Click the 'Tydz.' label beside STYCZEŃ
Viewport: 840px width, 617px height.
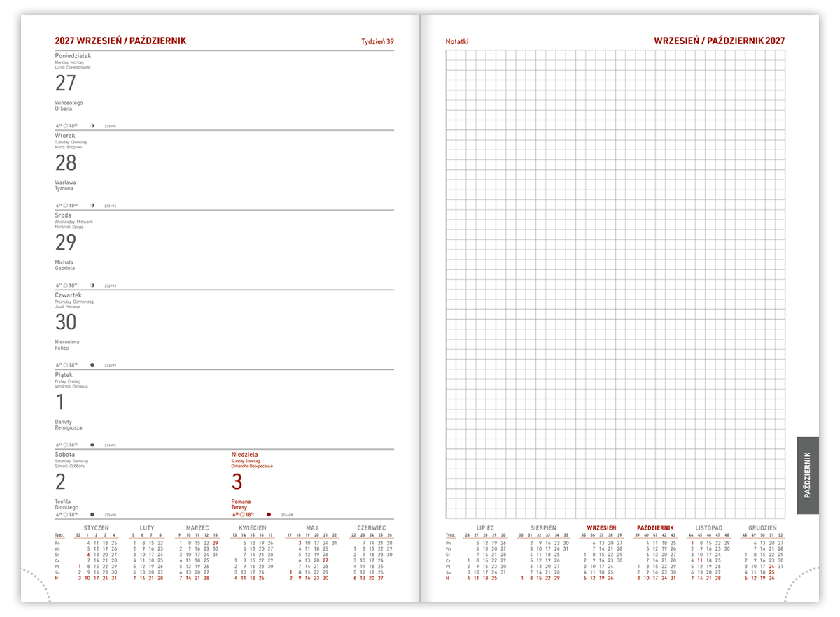(x=58, y=535)
